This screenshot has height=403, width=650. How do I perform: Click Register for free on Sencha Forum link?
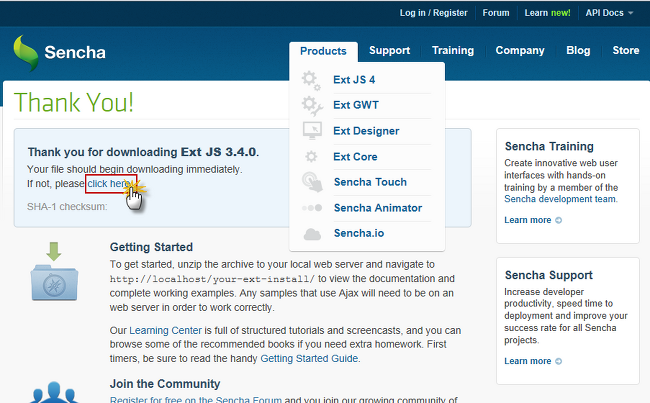point(196,400)
